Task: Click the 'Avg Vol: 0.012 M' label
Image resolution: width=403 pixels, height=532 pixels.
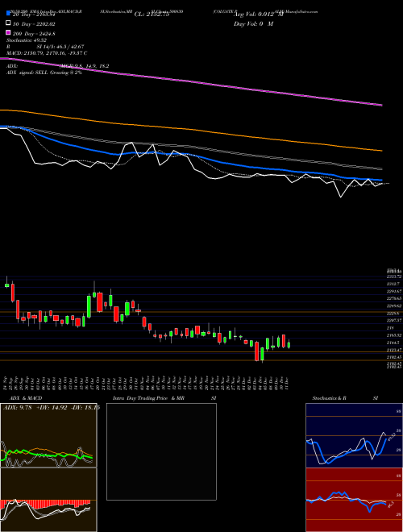Action: pyautogui.click(x=259, y=15)
